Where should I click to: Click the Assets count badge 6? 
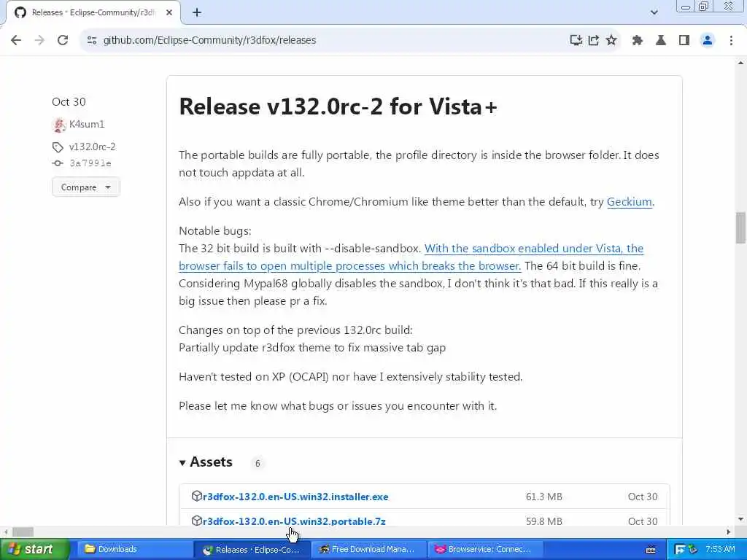pos(258,463)
